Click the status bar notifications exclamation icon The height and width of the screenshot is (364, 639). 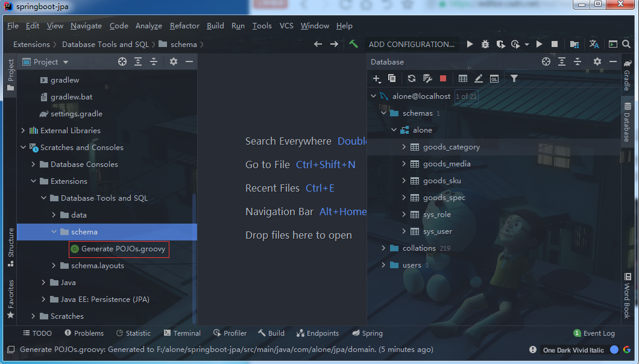tap(533, 350)
